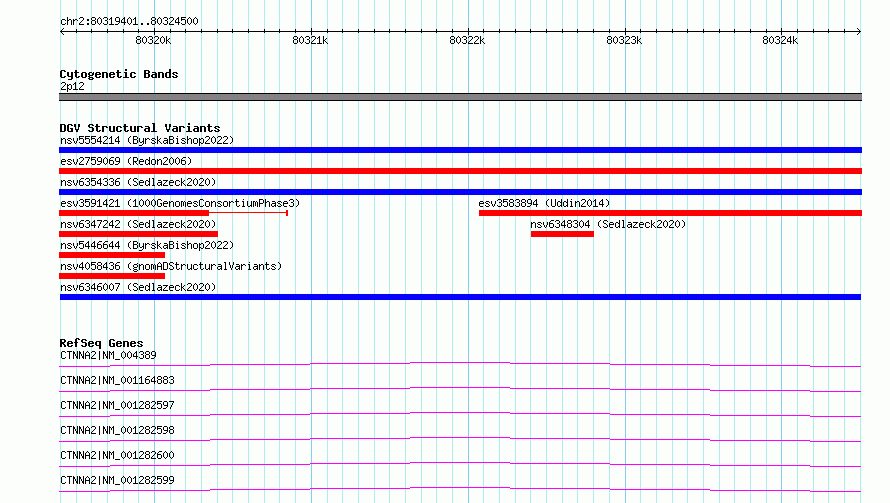Click the Cytogenetic Bands track title
This screenshot has height=503, width=890.
tap(119, 74)
